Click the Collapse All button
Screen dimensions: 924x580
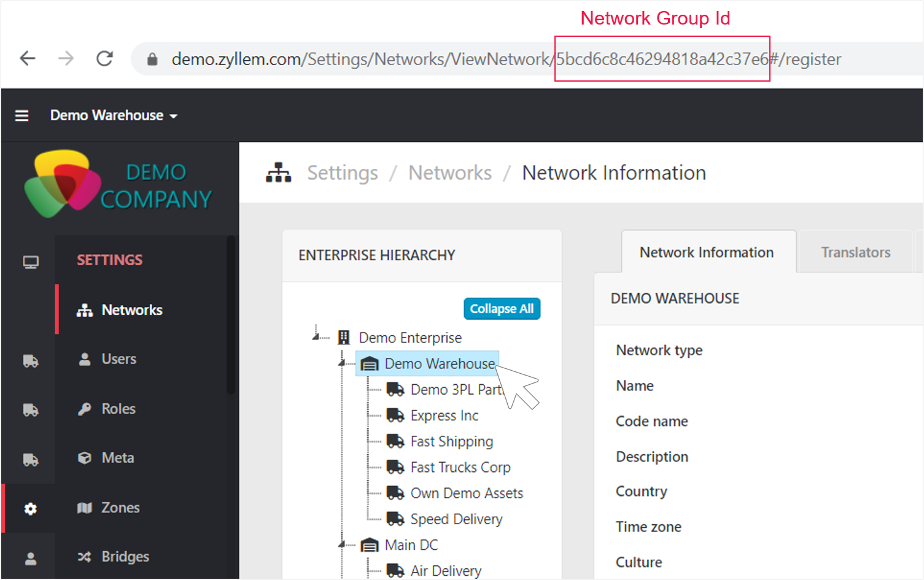pos(502,309)
